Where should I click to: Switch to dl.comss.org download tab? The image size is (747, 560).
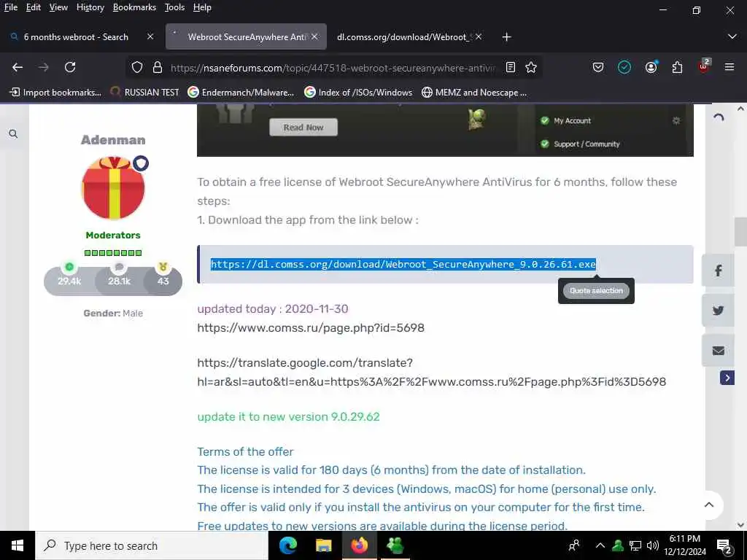tap(404, 36)
